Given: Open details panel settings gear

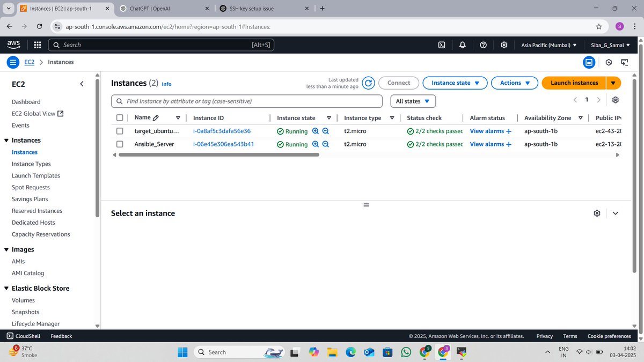Looking at the screenshot, I should point(597,213).
